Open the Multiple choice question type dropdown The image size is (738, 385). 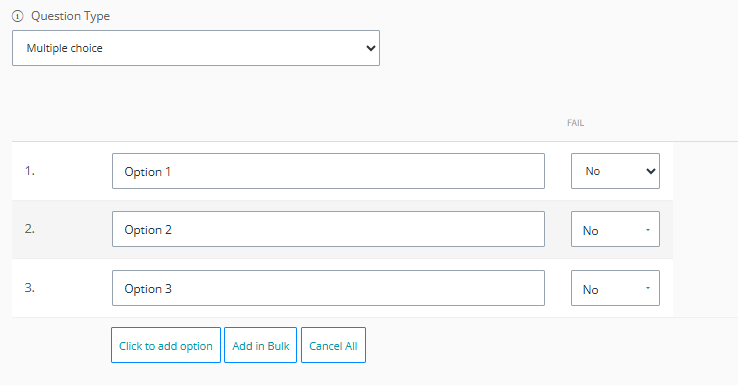(196, 48)
